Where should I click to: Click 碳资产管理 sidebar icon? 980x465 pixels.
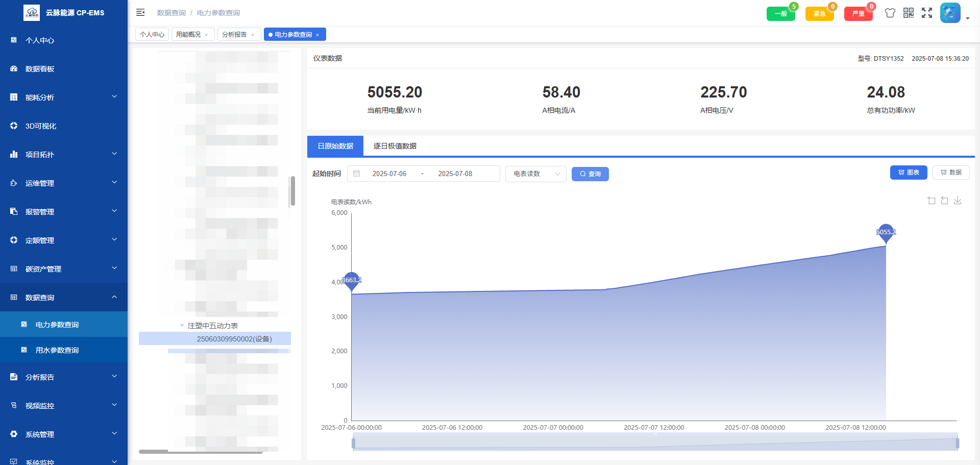click(14, 268)
